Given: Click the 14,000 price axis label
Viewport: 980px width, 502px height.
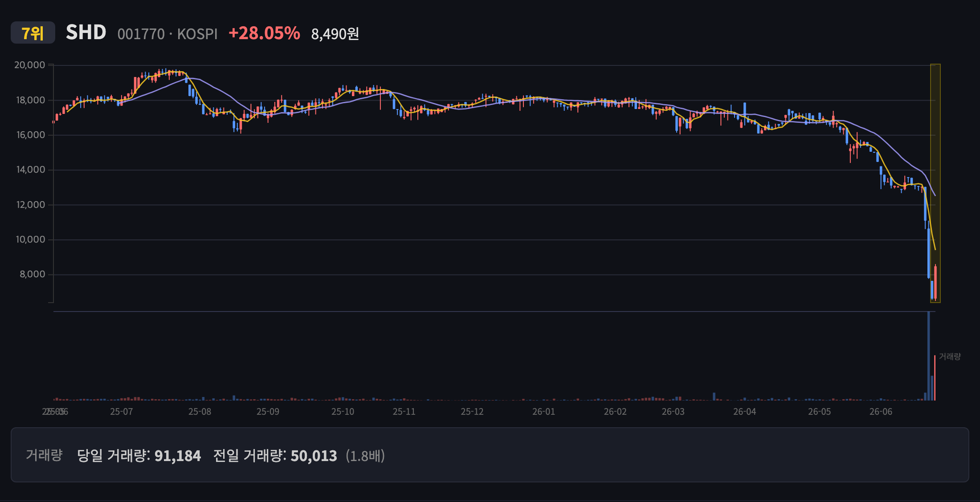Looking at the screenshot, I should click(31, 170).
